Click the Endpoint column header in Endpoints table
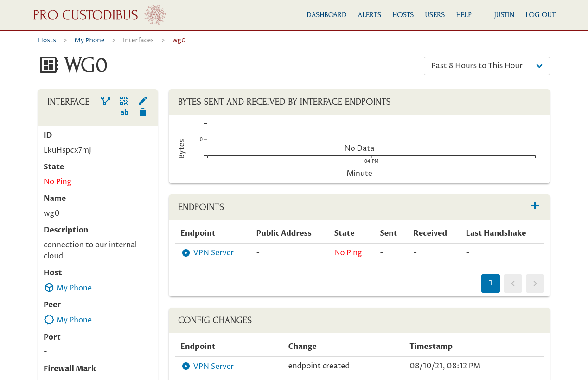The height and width of the screenshot is (380, 588). pos(198,233)
